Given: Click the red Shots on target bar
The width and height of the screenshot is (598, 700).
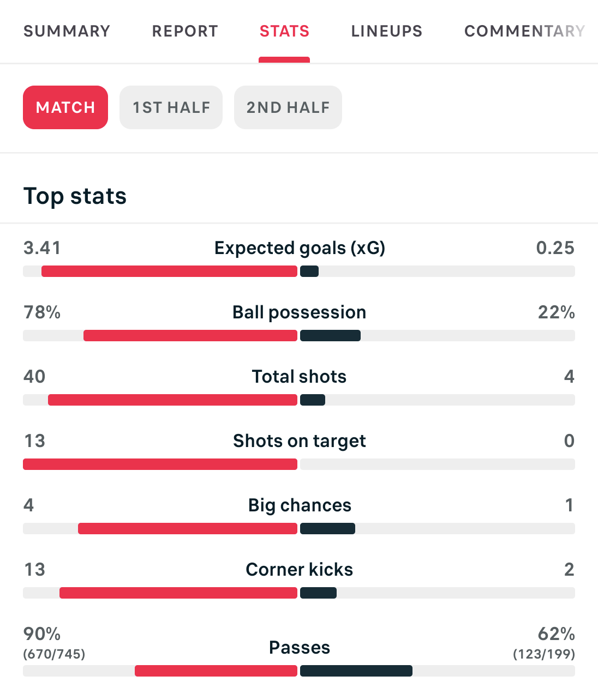Looking at the screenshot, I should (160, 464).
